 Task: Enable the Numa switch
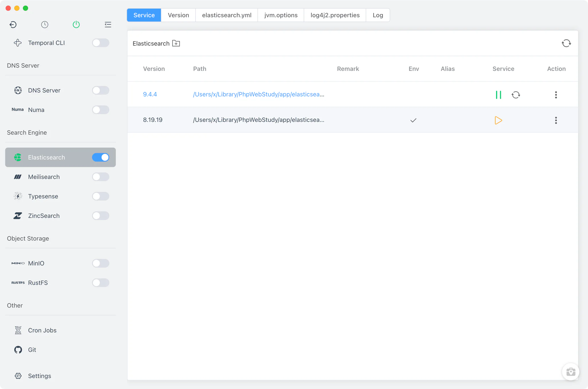tap(100, 110)
